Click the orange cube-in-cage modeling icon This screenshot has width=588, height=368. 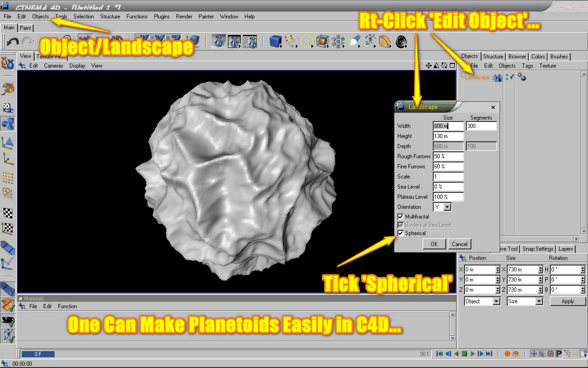322,42
